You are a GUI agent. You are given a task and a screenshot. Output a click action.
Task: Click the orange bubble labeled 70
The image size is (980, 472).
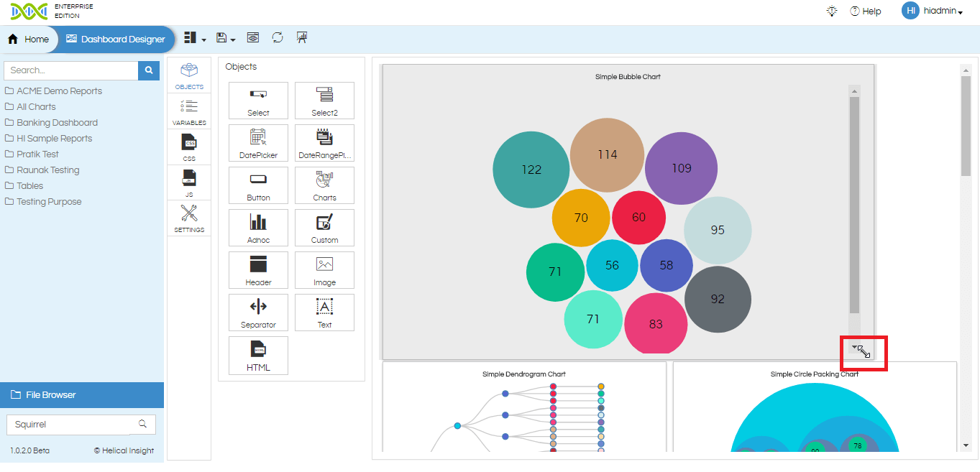pos(581,218)
